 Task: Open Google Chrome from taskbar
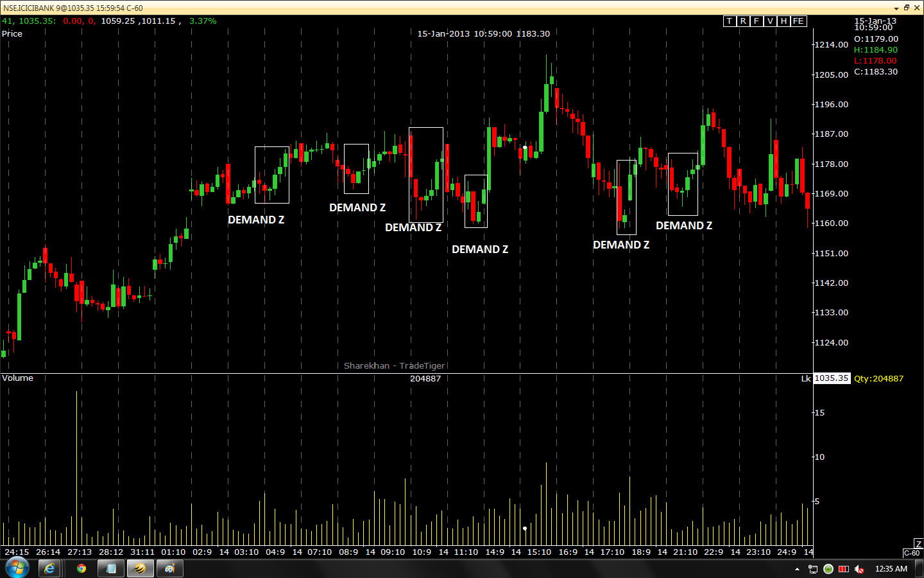[81, 568]
